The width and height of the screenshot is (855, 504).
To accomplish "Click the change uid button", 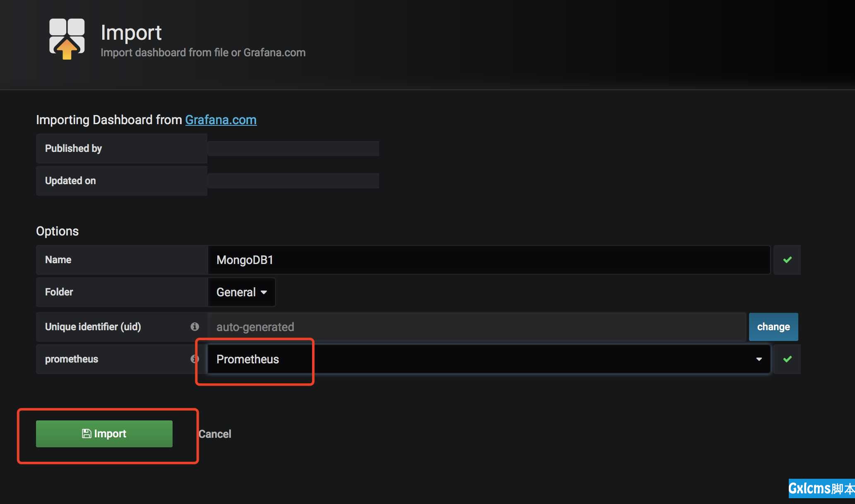I will [773, 327].
